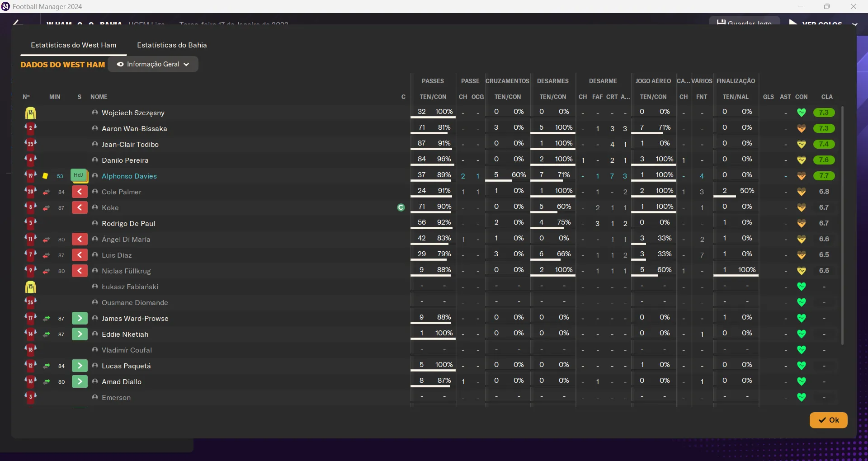868x461 pixels.
Task: Sort by FINALIZAÇÃO TEN/NAL column header
Action: coord(736,97)
